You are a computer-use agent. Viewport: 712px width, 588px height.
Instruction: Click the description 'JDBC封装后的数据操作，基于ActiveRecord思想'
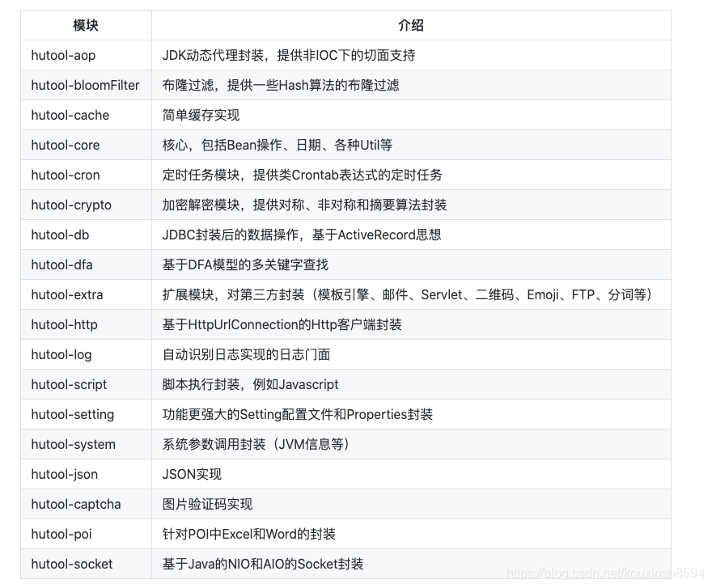302,235
